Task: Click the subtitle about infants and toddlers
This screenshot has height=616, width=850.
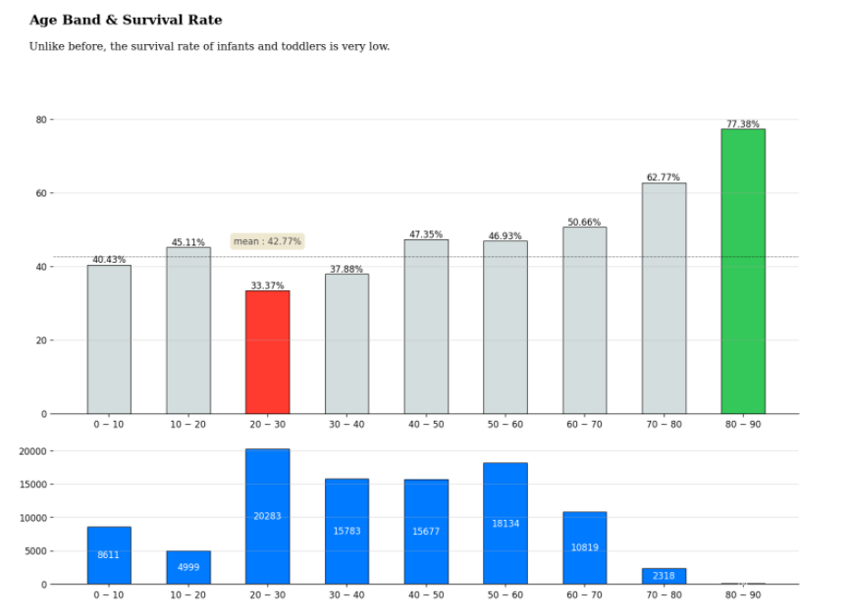Action: (209, 46)
